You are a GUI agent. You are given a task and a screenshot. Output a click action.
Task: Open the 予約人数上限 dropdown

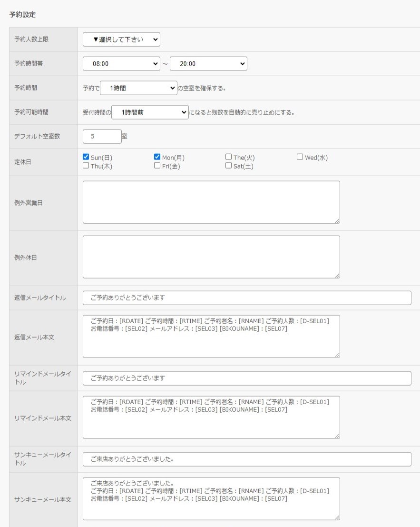coord(121,40)
